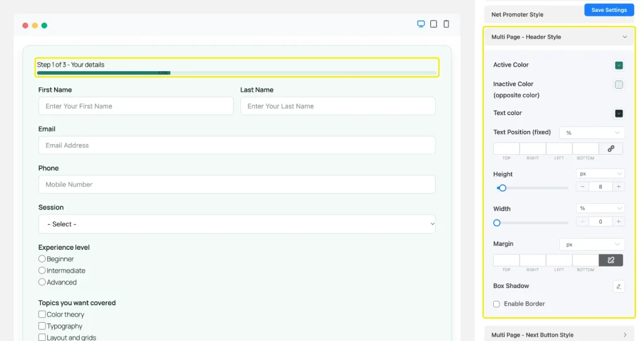The width and height of the screenshot is (644, 341).
Task: Click the Width value field
Action: 601,222
